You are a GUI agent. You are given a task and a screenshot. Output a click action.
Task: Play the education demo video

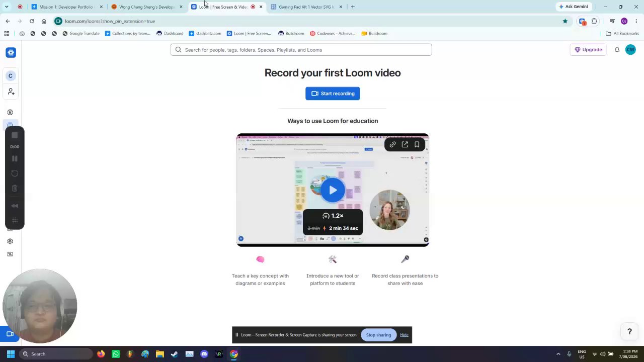click(333, 190)
